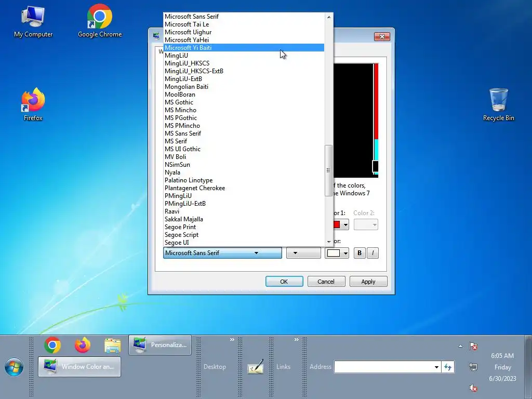This screenshot has height=399, width=532.
Task: Toggle the Italic font button
Action: [x=373, y=253]
